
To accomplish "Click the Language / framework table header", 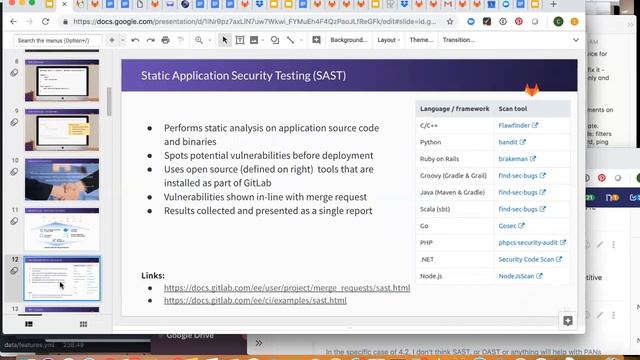I will coord(454,109).
